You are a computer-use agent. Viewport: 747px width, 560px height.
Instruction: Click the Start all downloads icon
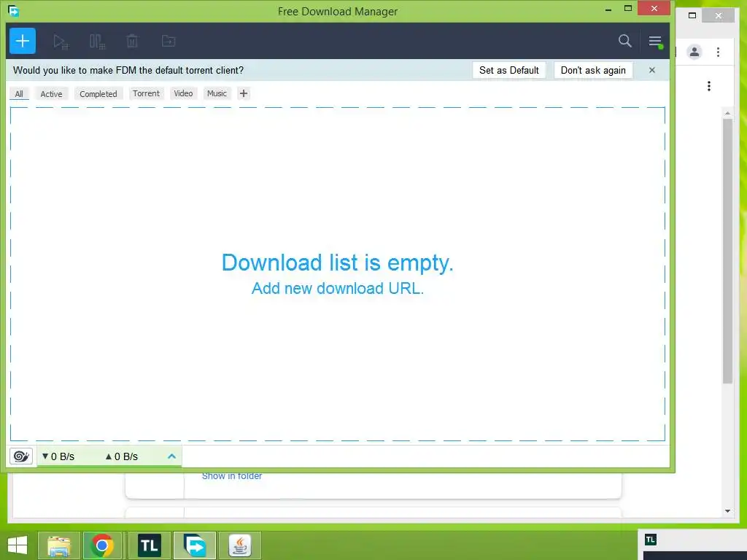61,42
